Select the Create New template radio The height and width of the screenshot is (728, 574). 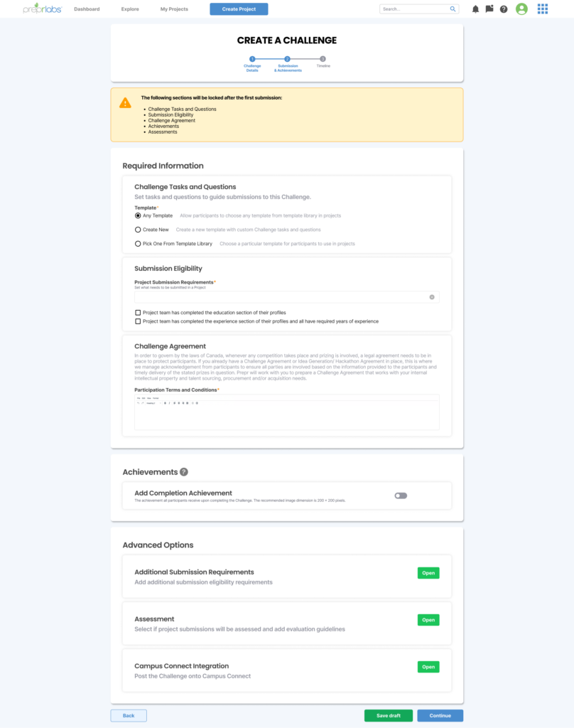pyautogui.click(x=138, y=230)
